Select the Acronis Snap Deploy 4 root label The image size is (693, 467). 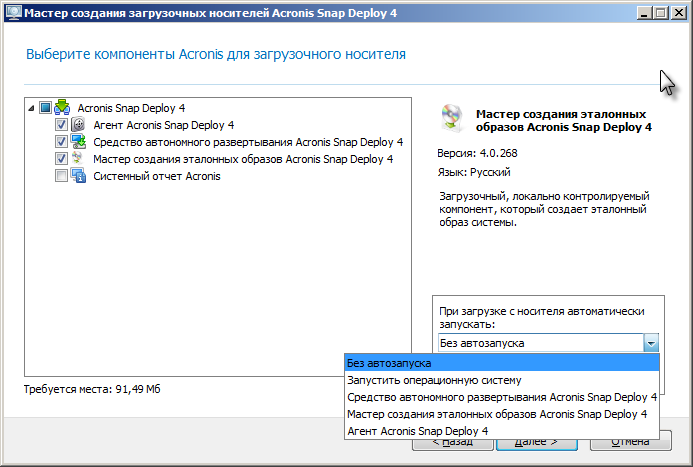point(131,108)
